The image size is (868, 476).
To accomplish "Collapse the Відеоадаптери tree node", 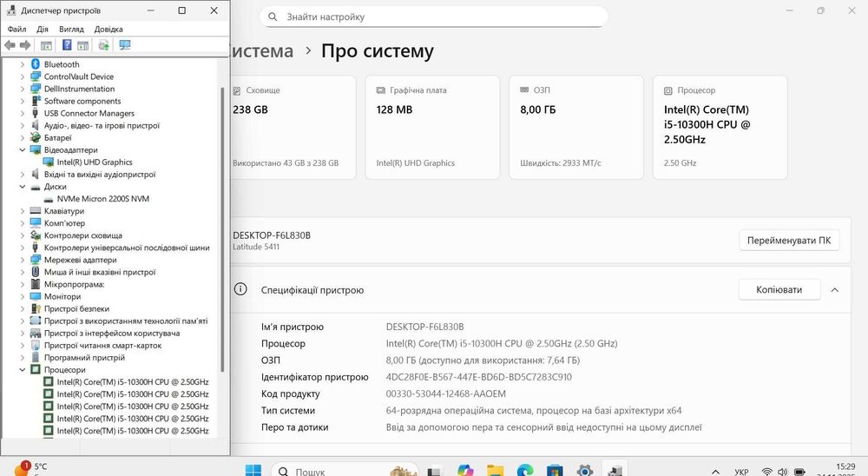I will [x=23, y=149].
